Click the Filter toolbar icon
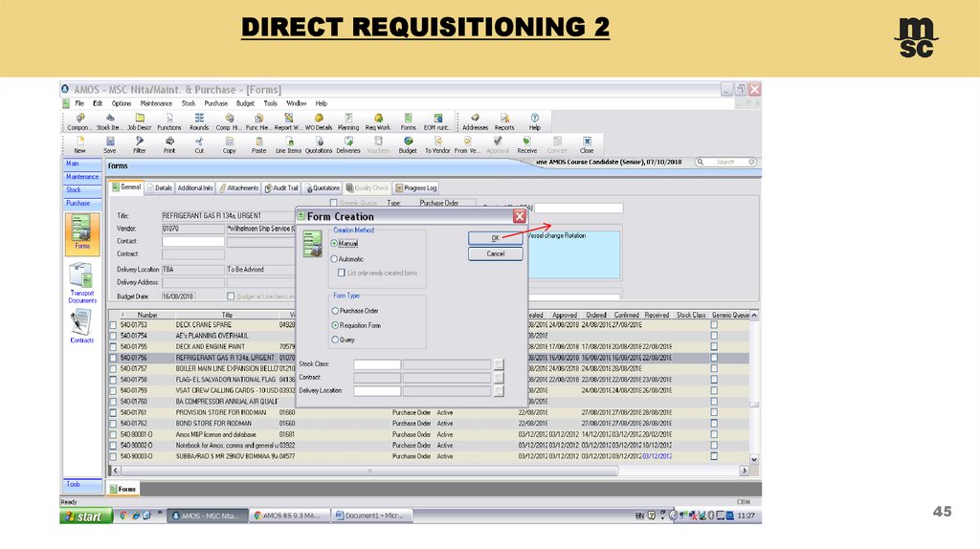The height and width of the screenshot is (549, 980). 140,144
